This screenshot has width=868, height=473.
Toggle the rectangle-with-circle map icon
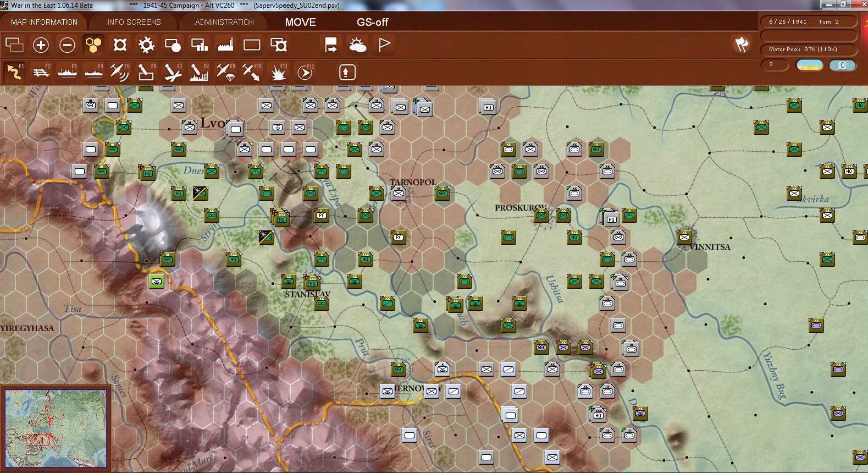[173, 45]
